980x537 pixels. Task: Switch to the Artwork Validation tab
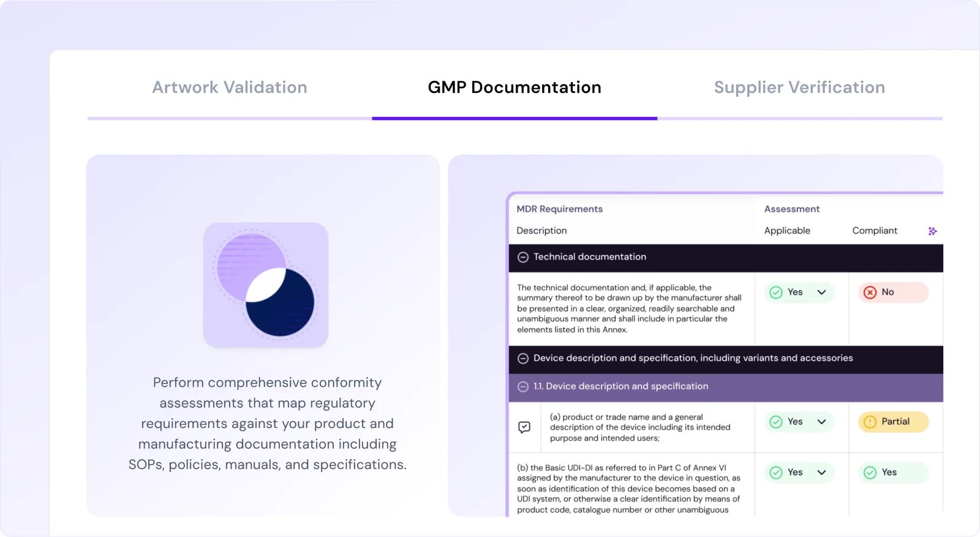click(230, 87)
